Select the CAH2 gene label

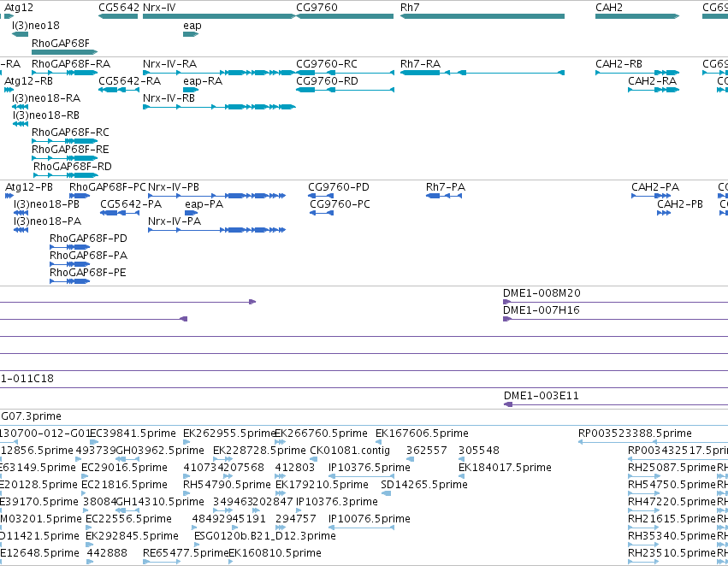click(x=609, y=8)
